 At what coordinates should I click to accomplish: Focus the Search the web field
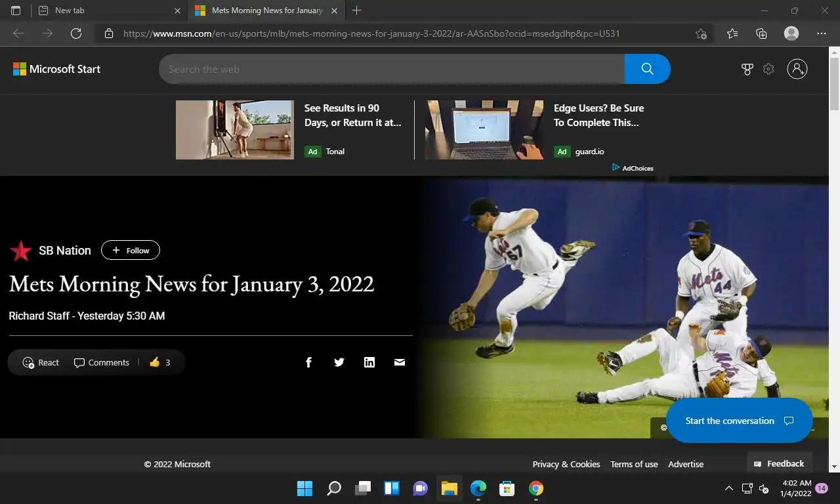392,69
